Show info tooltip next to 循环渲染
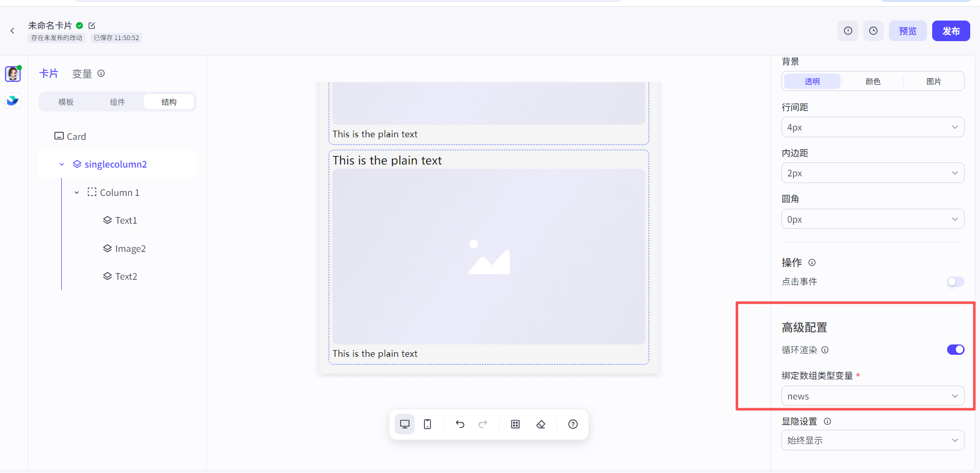 click(x=825, y=350)
